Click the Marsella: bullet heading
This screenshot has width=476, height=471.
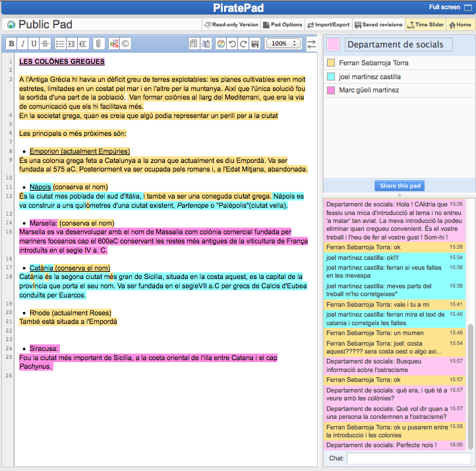pos(43,223)
